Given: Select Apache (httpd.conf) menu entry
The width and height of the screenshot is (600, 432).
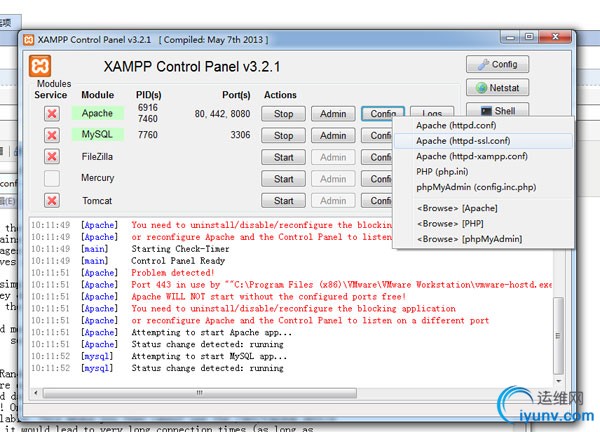Looking at the screenshot, I should click(483, 126).
